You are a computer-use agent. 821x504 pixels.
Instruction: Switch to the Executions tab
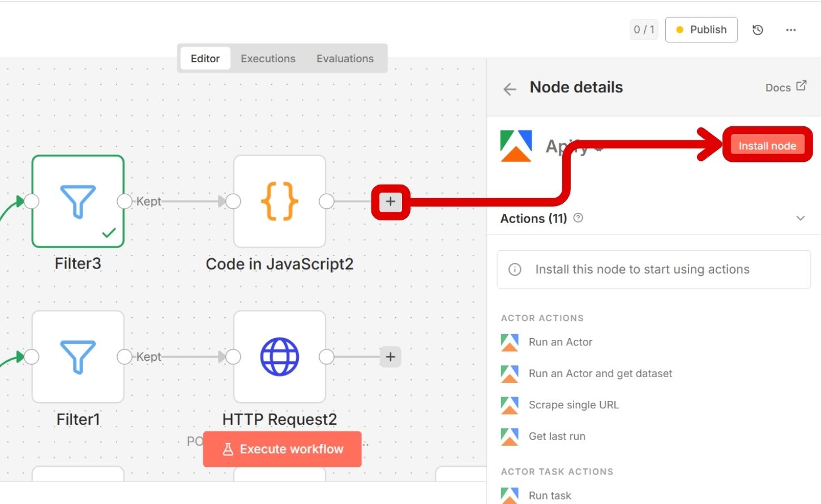coord(268,58)
